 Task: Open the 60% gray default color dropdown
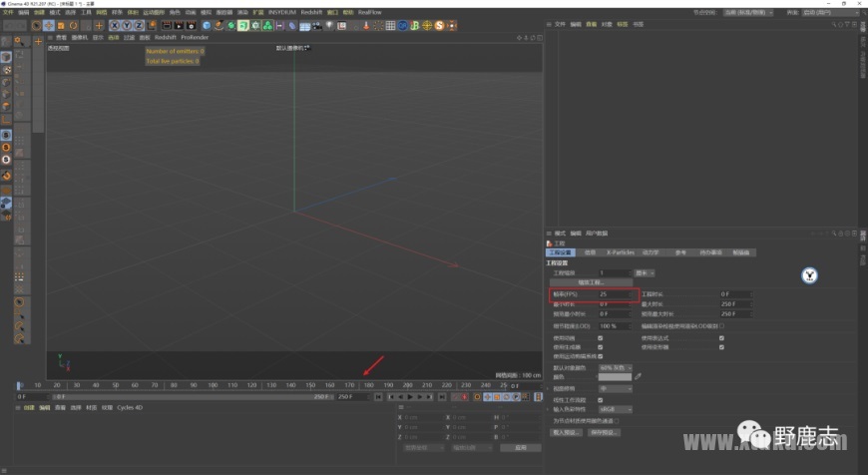coord(615,367)
